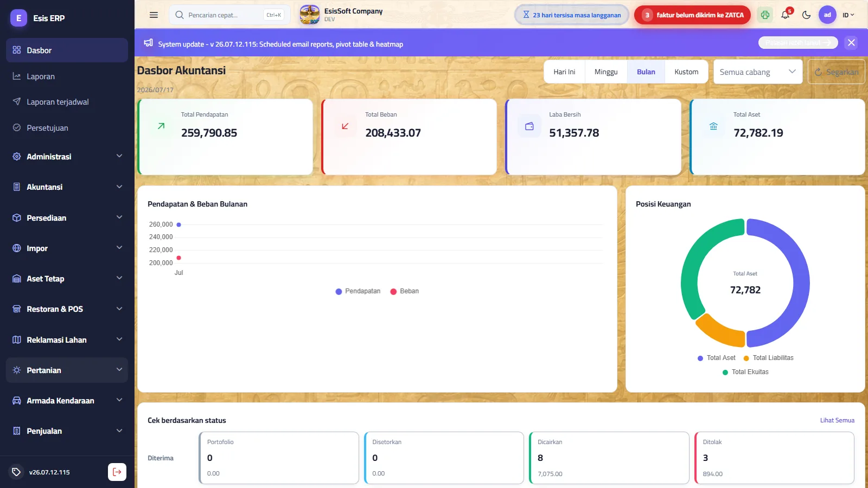Screen dimensions: 868x488
Task: Open the notifications bell icon
Action: (x=786, y=15)
